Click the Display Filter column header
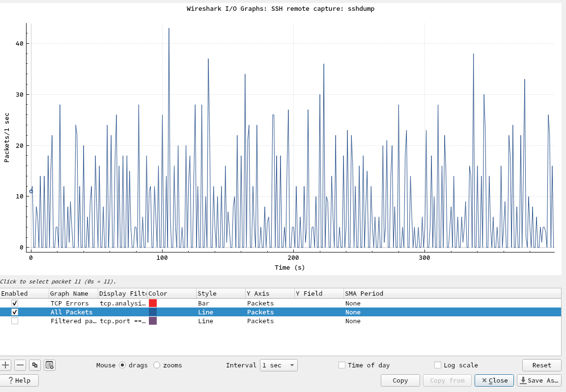The height and width of the screenshot is (392, 566). pos(122,293)
